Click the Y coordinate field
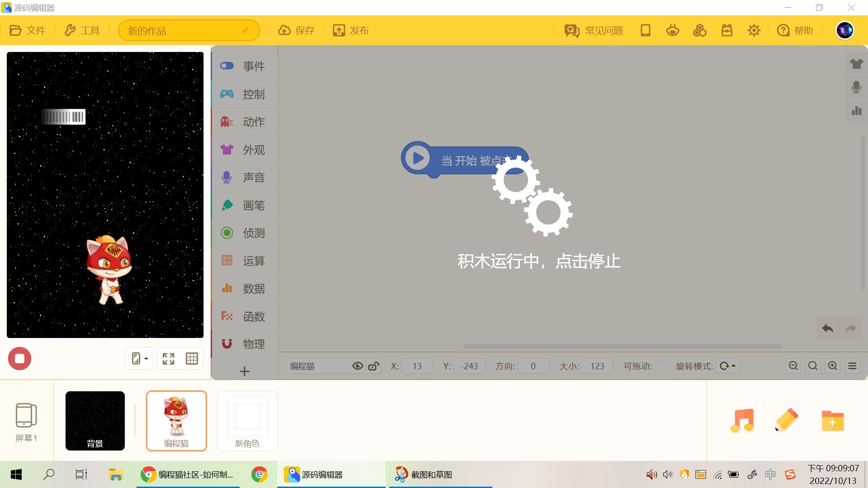The image size is (868, 488). click(x=469, y=366)
